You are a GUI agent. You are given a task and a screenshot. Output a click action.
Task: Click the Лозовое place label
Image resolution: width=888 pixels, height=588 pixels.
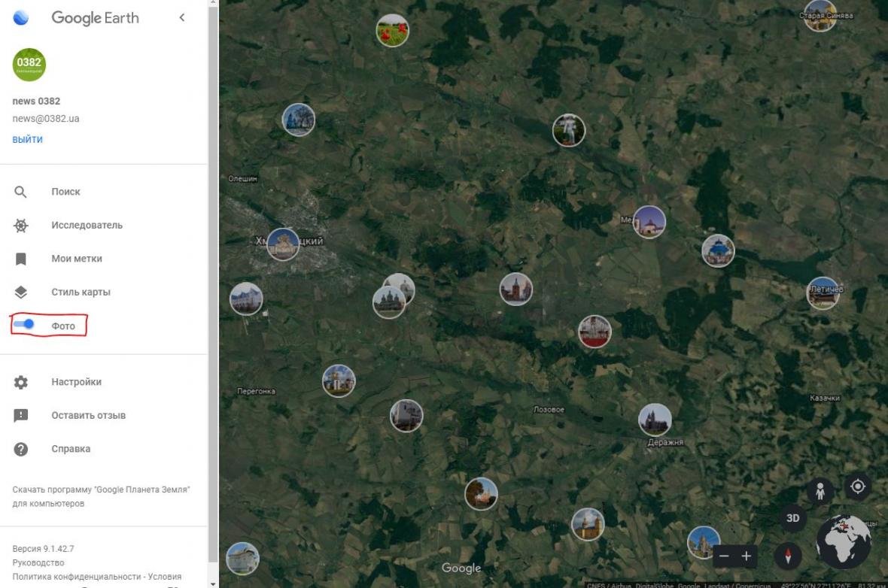point(549,410)
